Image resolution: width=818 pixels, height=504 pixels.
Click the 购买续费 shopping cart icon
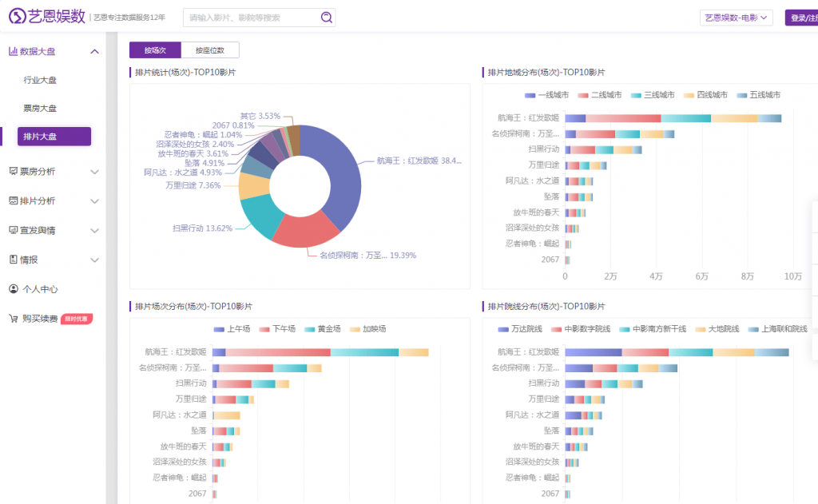tap(13, 319)
